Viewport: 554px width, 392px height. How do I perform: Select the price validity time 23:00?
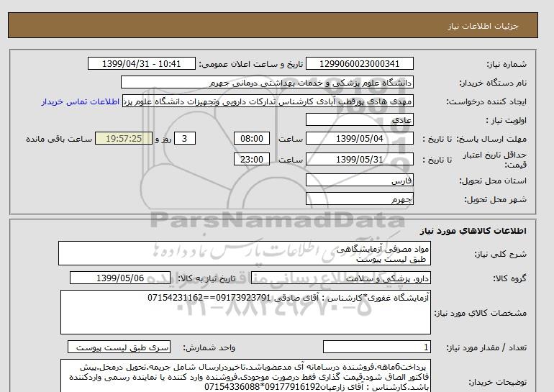[x=252, y=159]
